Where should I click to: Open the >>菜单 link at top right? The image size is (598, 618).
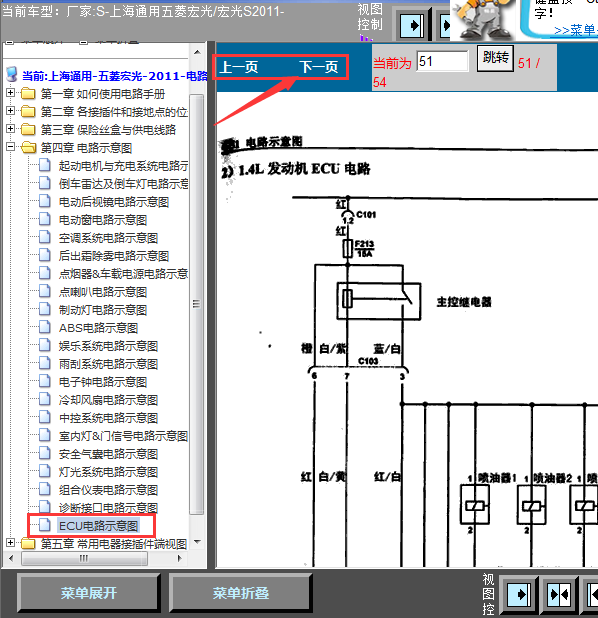(x=576, y=30)
